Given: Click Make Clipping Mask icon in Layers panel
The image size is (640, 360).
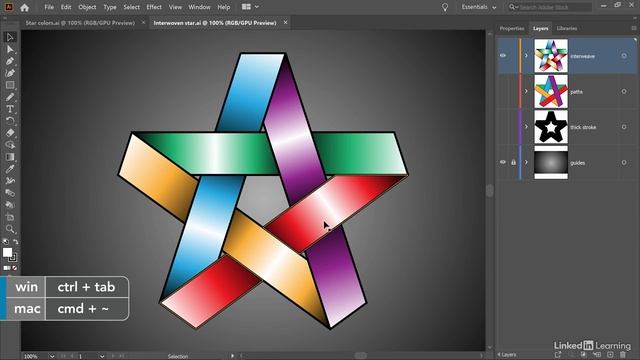Looking at the screenshot, I should point(584,355).
